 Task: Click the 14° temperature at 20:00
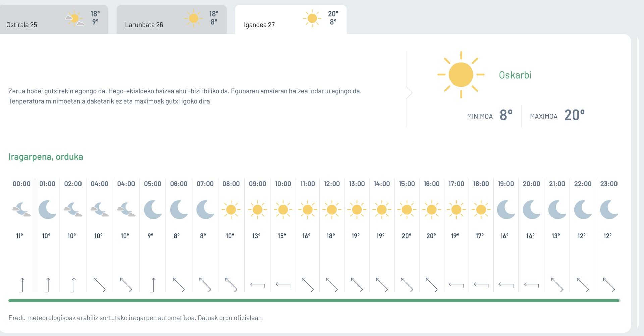coord(530,236)
